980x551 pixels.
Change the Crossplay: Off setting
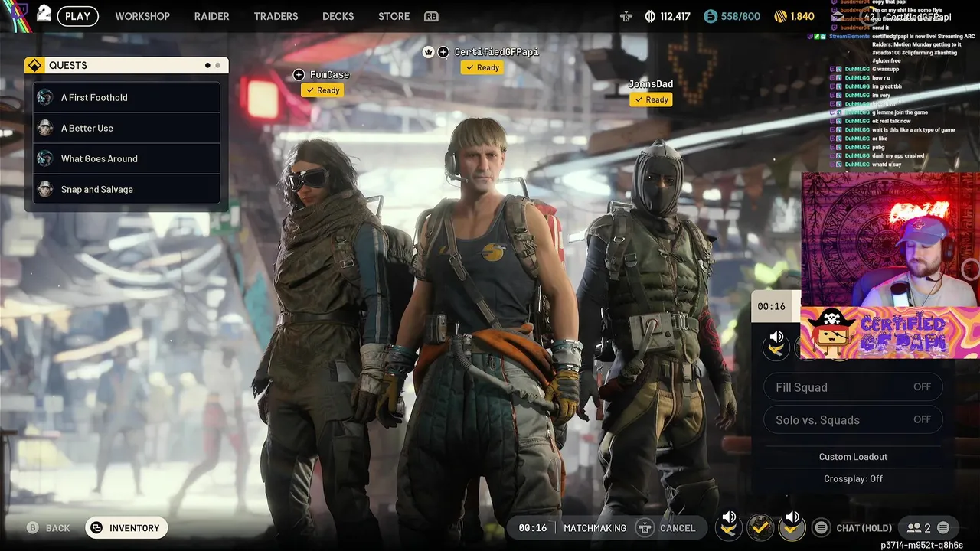click(x=853, y=478)
